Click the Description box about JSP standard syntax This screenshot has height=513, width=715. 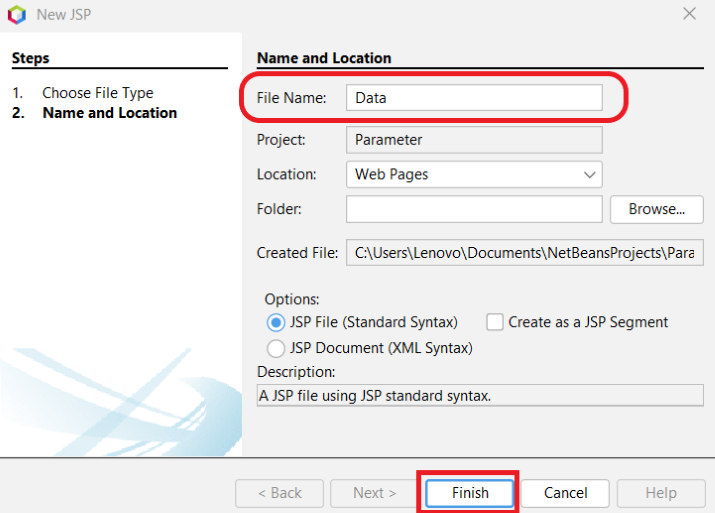click(480, 395)
